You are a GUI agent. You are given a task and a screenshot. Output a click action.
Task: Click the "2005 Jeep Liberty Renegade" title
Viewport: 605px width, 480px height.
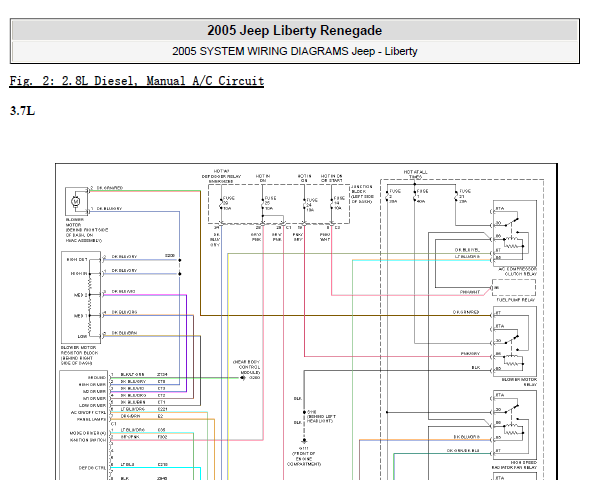[294, 30]
